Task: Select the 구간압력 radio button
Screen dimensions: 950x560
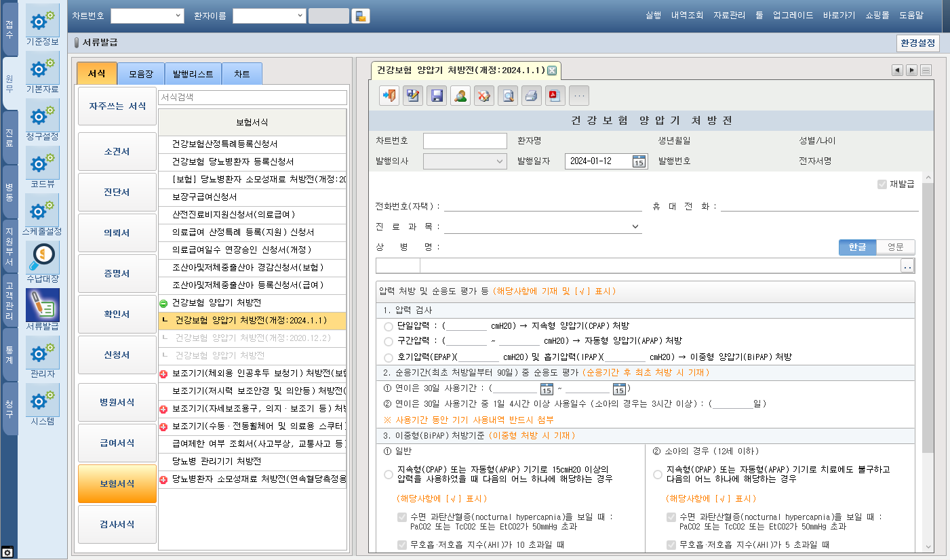Action: [x=389, y=341]
